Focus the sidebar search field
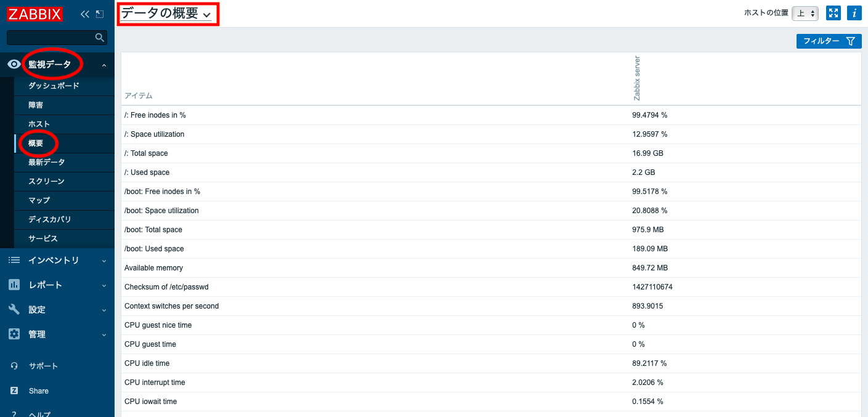The height and width of the screenshot is (417, 868). [57, 38]
